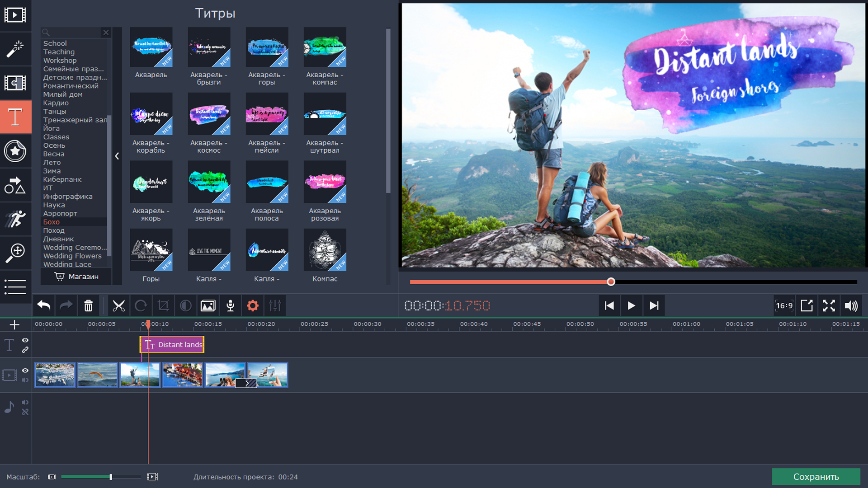Viewport: 868px width, 488px height.
Task: Toggle video track visibility eye
Action: (25, 371)
